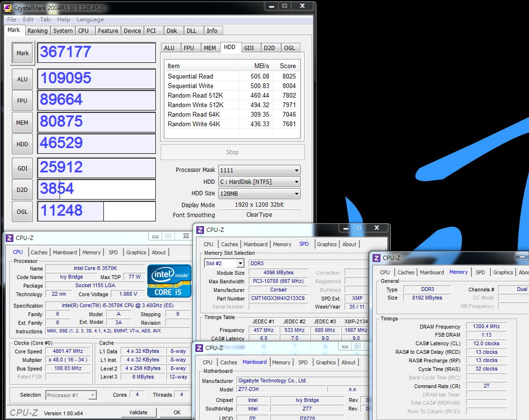Open the Slot #2 memory slot dropdown
Viewport: 529px width, 420px height.
pos(224,263)
